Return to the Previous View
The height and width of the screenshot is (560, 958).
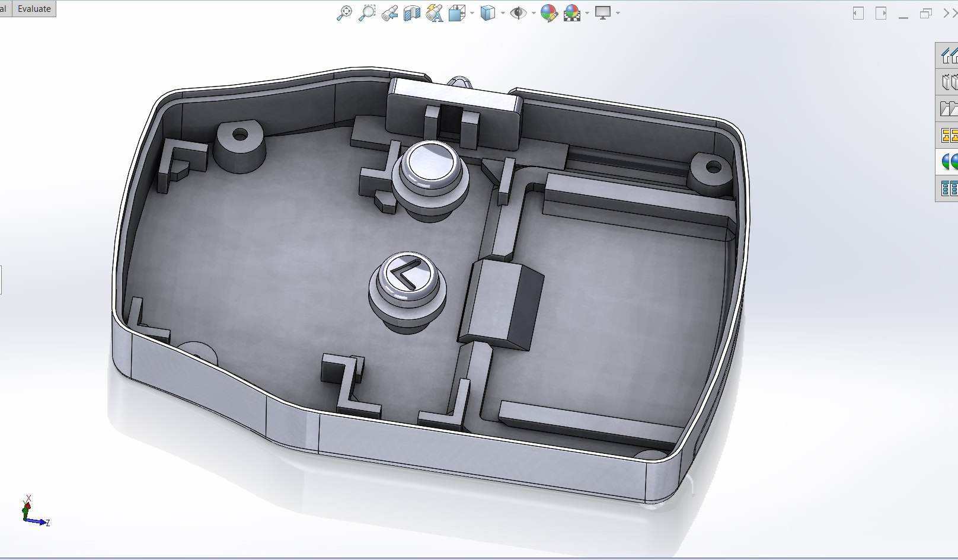[389, 13]
